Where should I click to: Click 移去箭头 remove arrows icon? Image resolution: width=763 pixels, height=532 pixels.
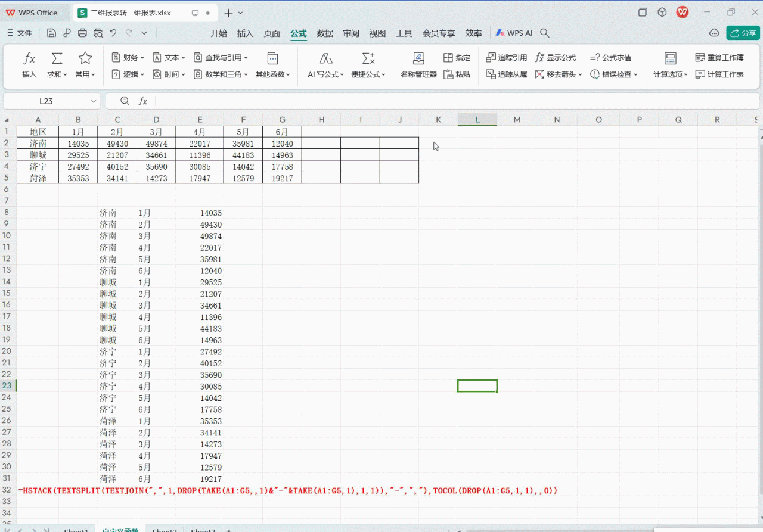[539, 74]
